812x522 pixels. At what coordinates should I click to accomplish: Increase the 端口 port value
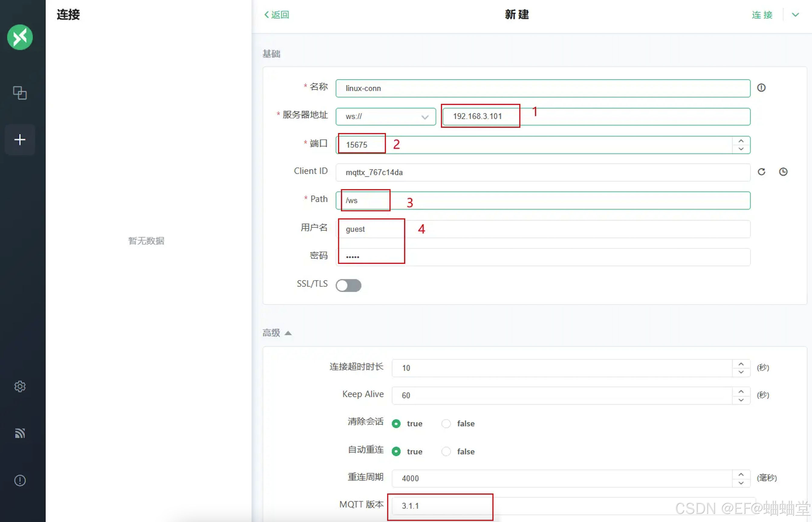point(741,141)
